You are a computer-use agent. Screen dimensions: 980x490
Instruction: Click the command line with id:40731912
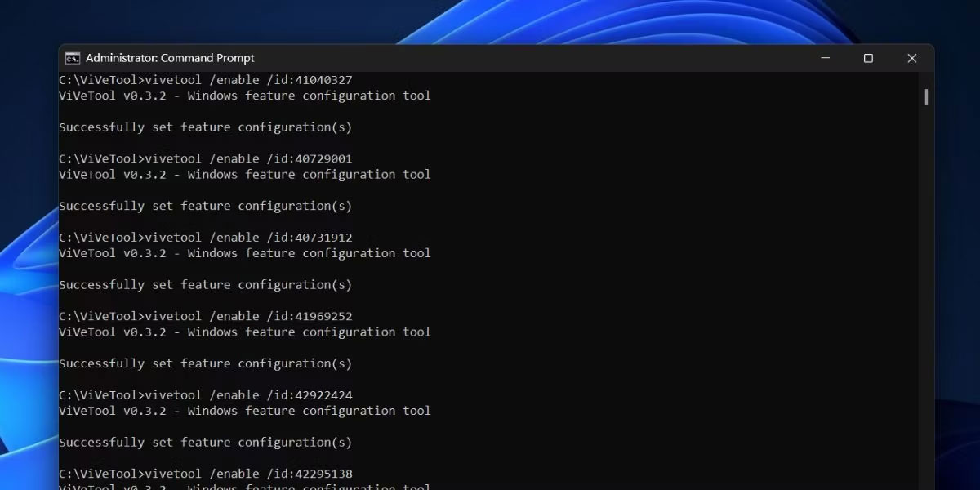click(206, 238)
